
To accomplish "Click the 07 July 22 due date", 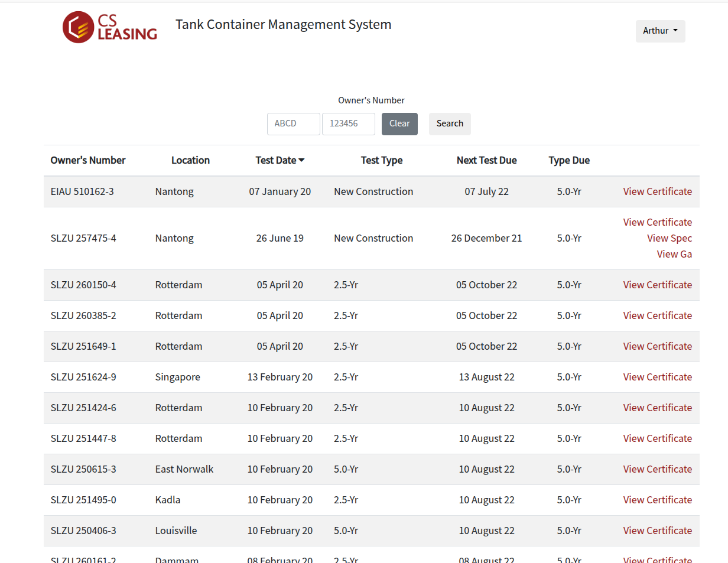I will point(486,191).
